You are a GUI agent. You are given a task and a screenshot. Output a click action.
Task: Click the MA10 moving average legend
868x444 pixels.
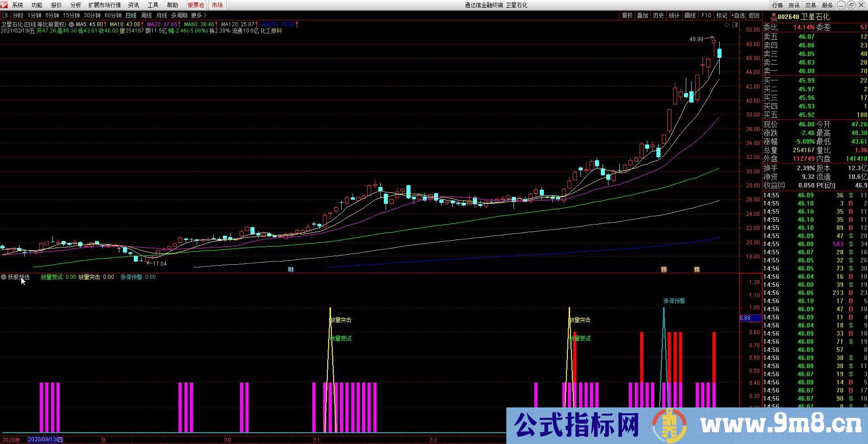(127, 24)
